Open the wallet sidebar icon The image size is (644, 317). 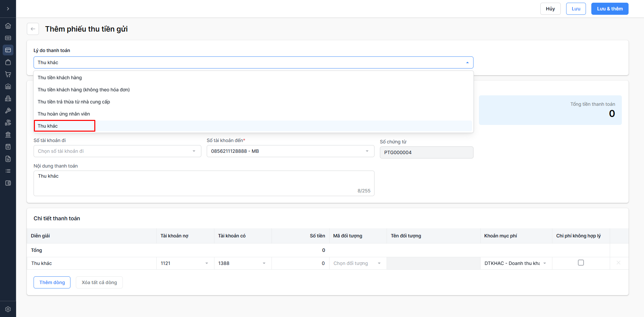8,183
